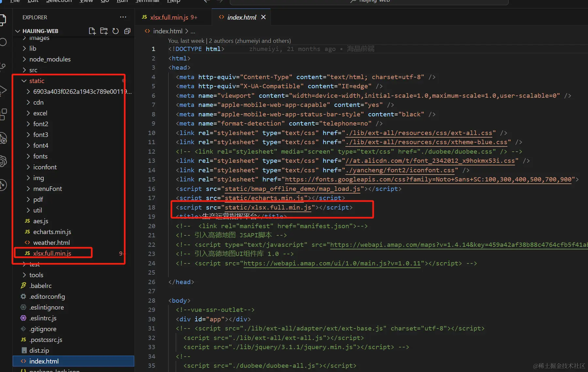Close the index.html editor tab
This screenshot has width=588, height=372.
click(263, 17)
